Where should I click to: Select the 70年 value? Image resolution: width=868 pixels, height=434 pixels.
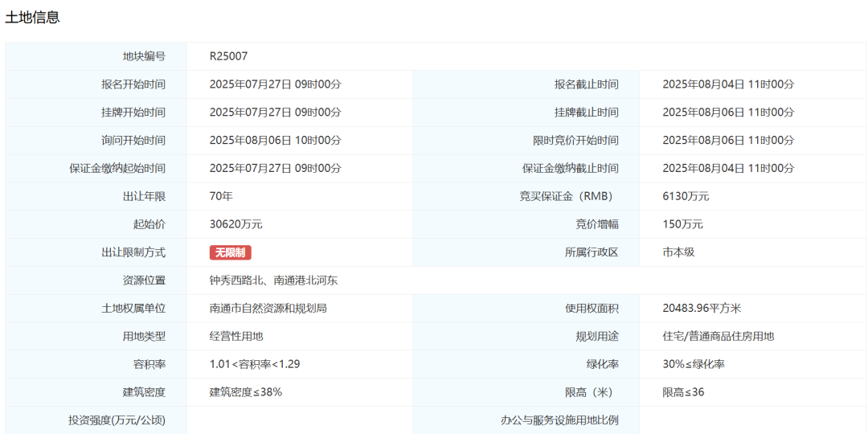222,197
